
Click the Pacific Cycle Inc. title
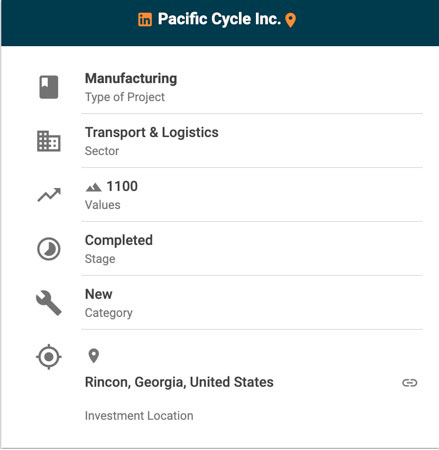(x=219, y=19)
